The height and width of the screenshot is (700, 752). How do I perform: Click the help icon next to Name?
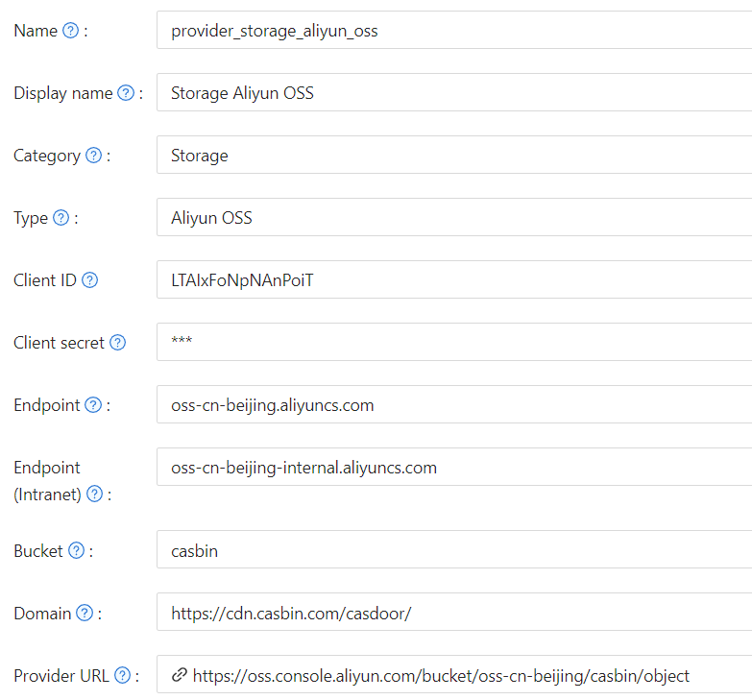(70, 31)
